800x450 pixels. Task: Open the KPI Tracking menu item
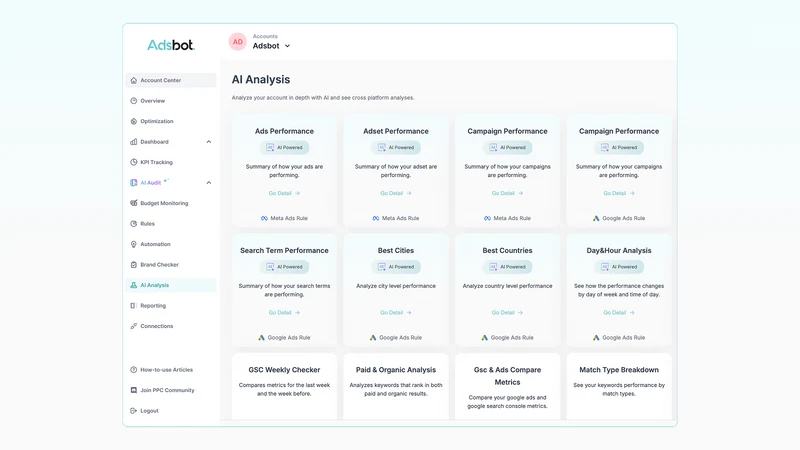coord(157,162)
